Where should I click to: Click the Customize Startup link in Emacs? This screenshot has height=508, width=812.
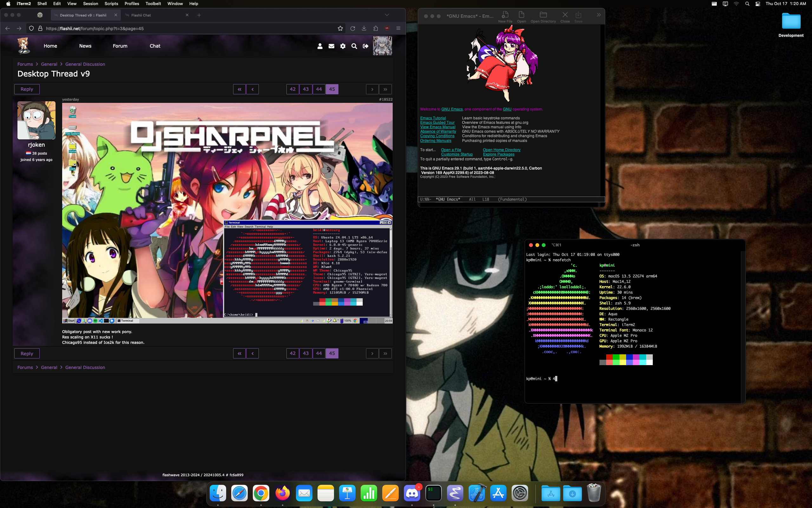click(x=457, y=154)
